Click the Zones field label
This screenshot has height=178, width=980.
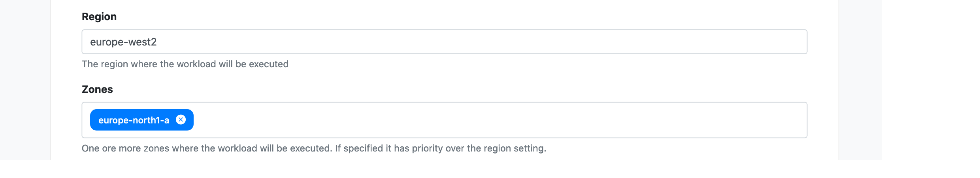(x=97, y=89)
